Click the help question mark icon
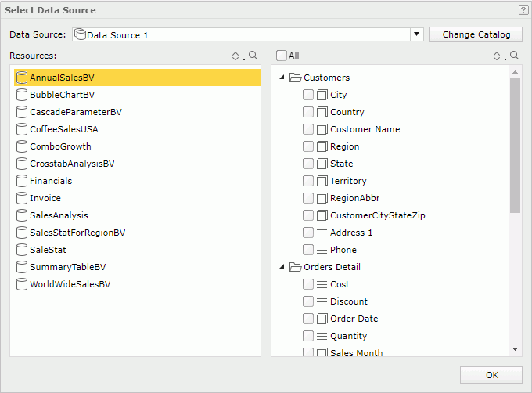 (x=523, y=10)
